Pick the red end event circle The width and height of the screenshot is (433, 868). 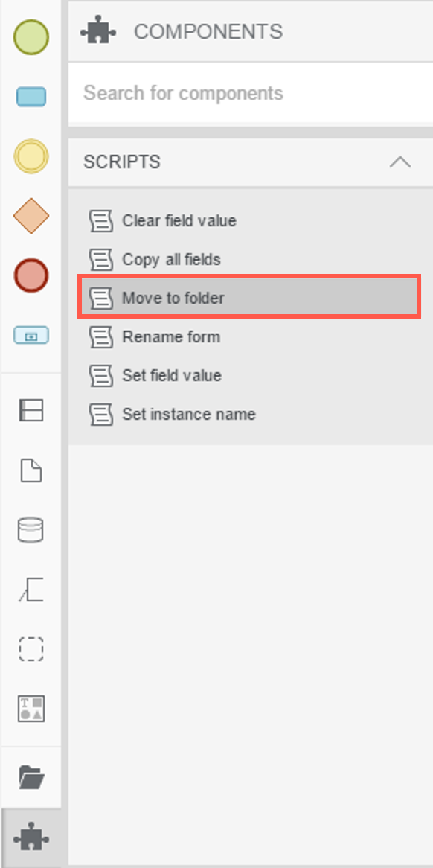[31, 275]
